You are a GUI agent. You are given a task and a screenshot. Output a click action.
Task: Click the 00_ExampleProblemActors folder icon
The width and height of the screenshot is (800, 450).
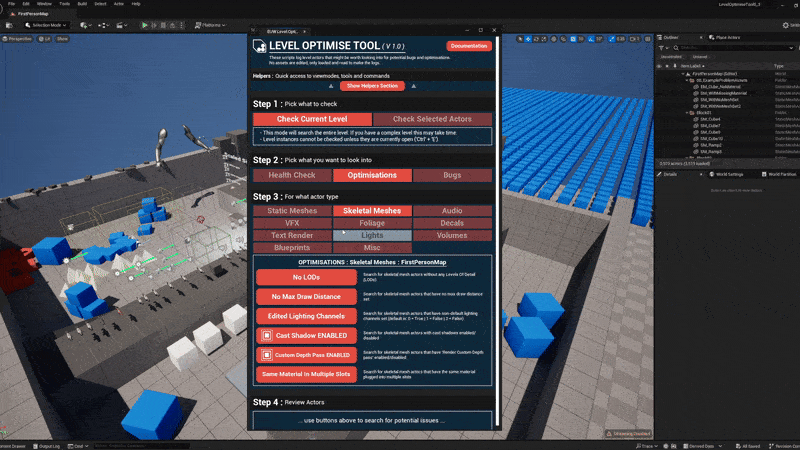coord(692,80)
